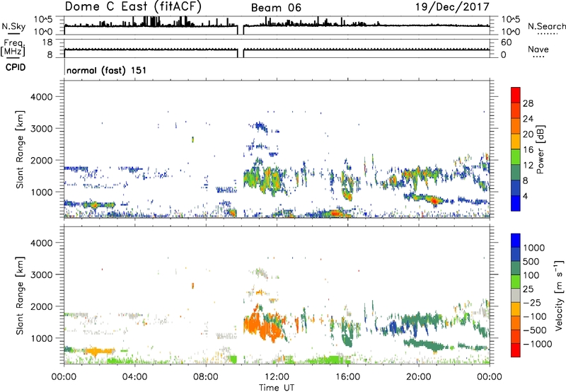Click the bright blue bottom power swatch

point(516,203)
